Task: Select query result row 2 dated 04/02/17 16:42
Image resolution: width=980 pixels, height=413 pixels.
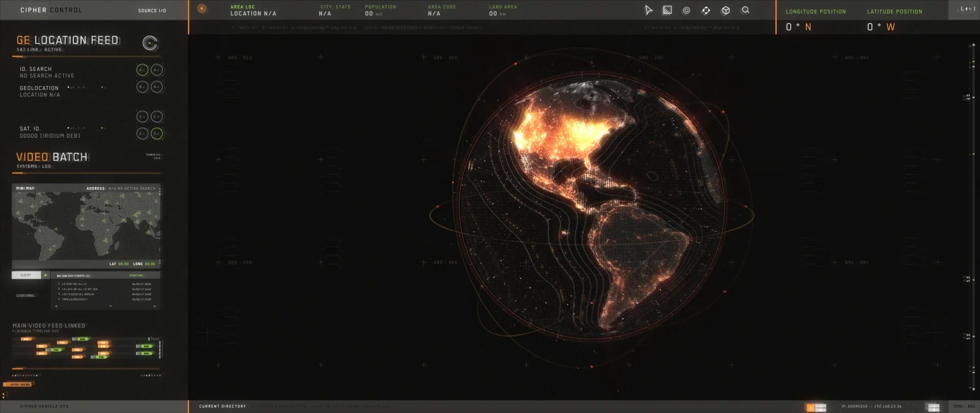Action: pyautogui.click(x=105, y=289)
